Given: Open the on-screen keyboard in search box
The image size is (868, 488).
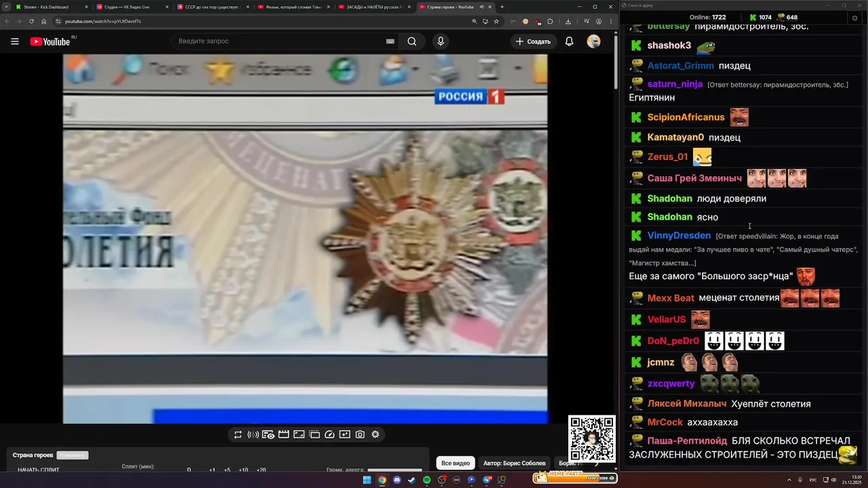Looking at the screenshot, I should 390,41.
